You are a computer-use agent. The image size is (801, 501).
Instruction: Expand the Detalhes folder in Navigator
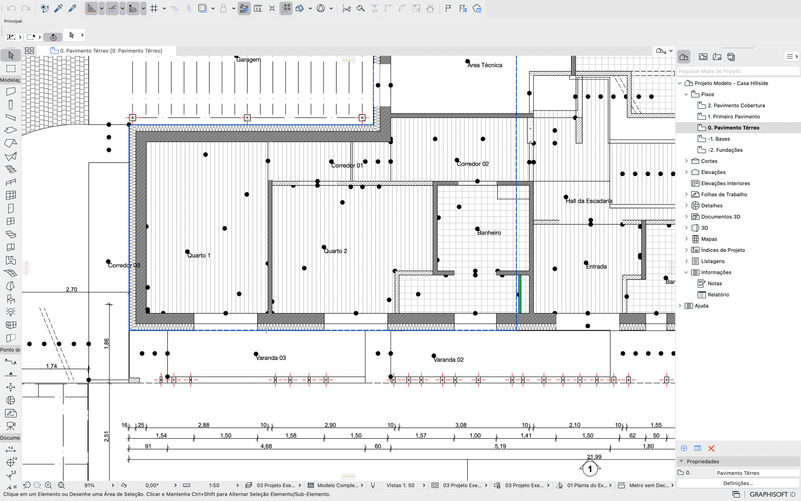pos(687,205)
